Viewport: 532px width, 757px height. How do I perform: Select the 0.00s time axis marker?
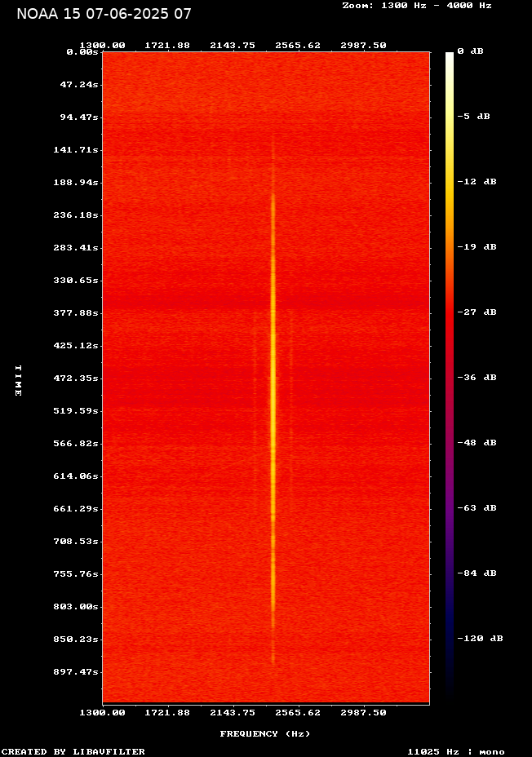[82, 52]
